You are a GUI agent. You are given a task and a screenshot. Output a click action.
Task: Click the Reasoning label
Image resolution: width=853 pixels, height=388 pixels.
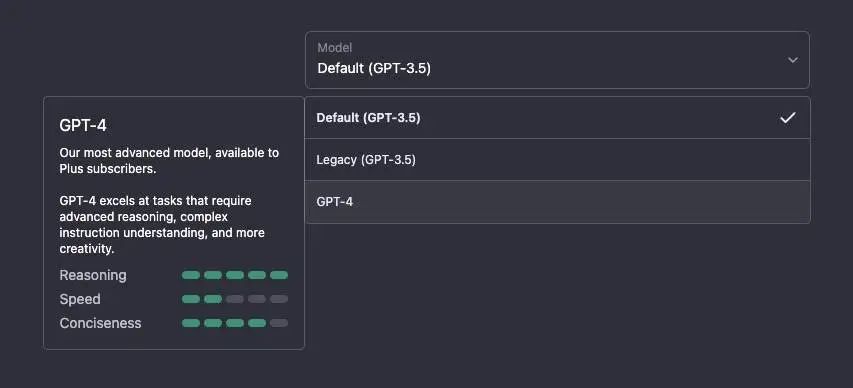(93, 275)
